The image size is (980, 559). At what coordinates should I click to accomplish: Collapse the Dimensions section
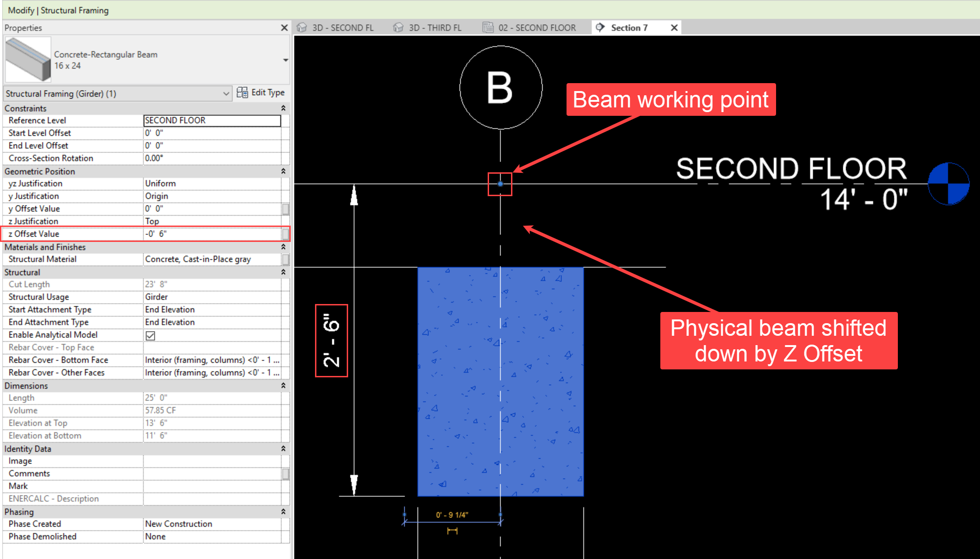[x=283, y=386]
